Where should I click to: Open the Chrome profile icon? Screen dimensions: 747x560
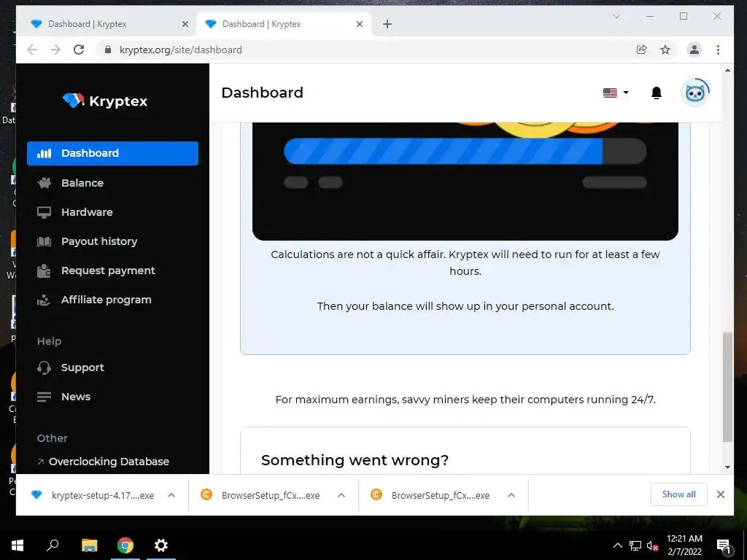694,50
